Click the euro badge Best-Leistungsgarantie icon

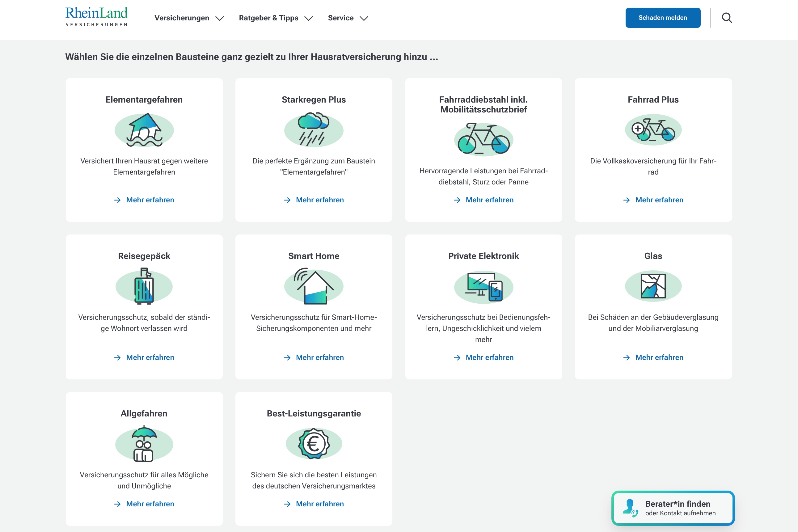[314, 444]
